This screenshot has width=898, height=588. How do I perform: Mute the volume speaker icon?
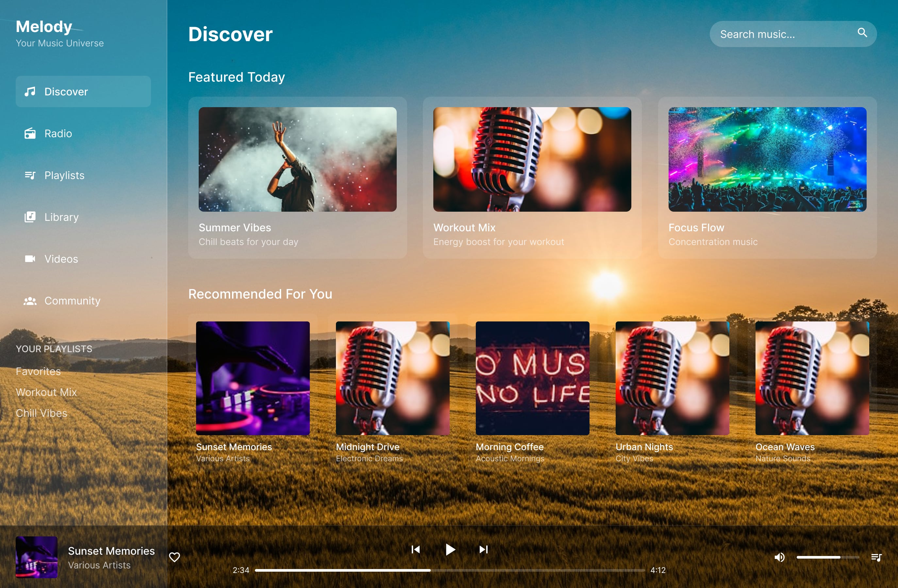click(x=779, y=557)
